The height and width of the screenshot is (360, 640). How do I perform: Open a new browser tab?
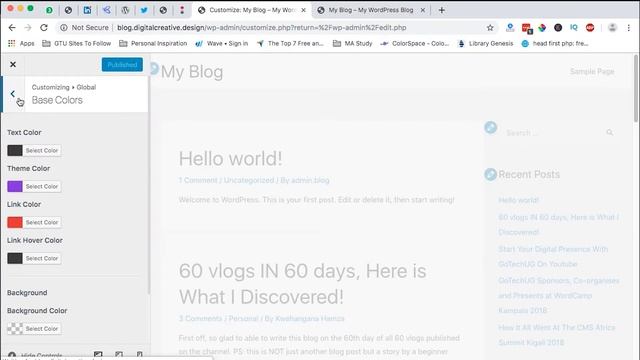pos(442,10)
